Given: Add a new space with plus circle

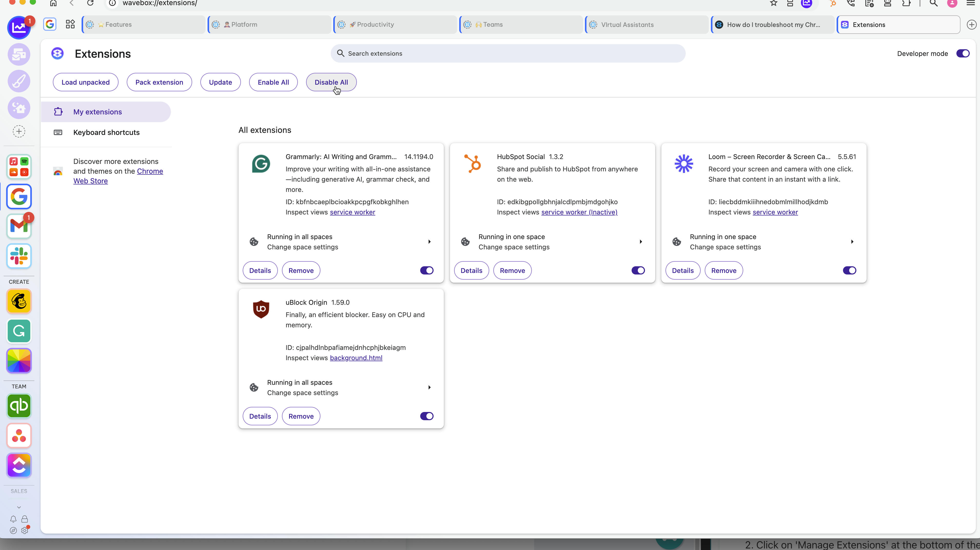Looking at the screenshot, I should tap(19, 132).
